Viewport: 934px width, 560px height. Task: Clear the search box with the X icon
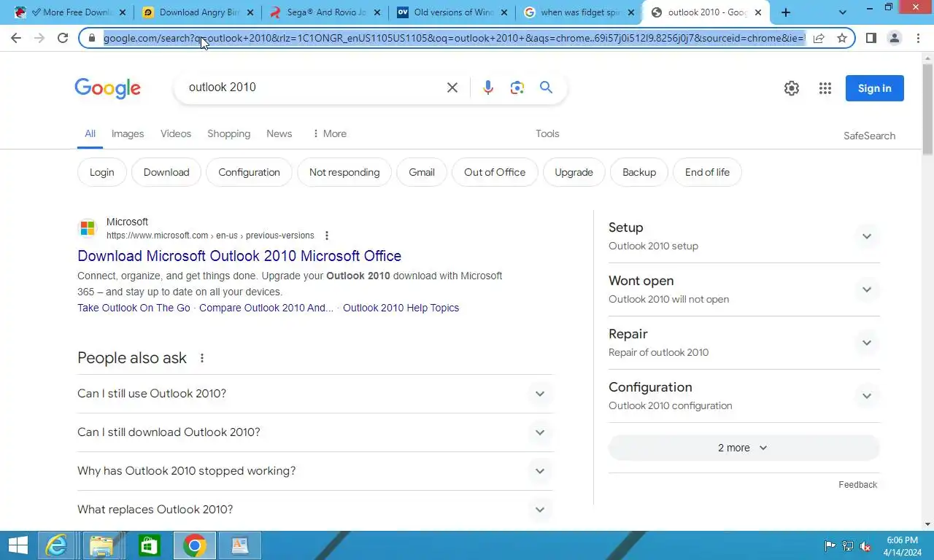tap(452, 87)
